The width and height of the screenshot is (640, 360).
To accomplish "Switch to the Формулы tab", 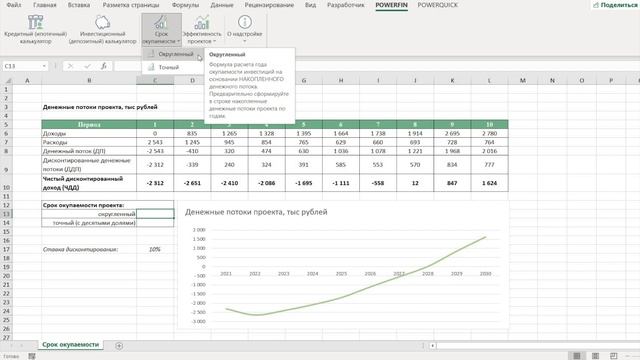I will (x=185, y=5).
